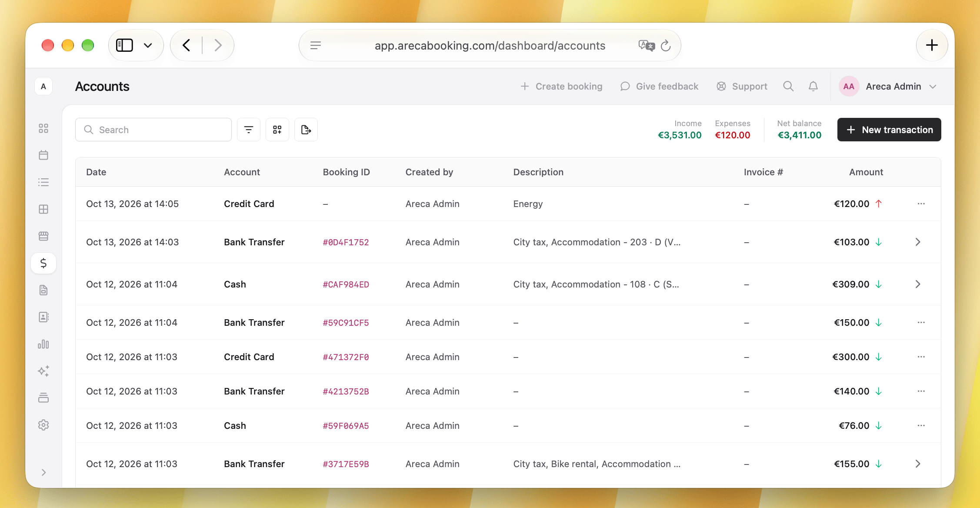Open the dashboard grid icon in sidebar
980x508 pixels.
pos(43,128)
